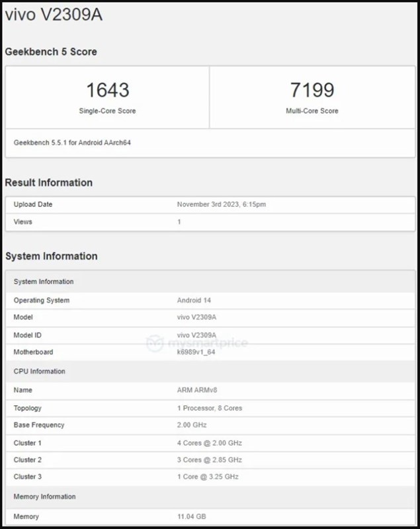Click the Result Information heading

point(48,183)
